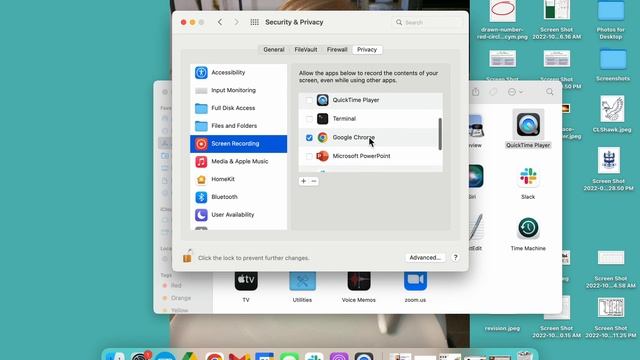Select HomeKit privacy category
The image size is (640, 360).
tap(238, 179)
